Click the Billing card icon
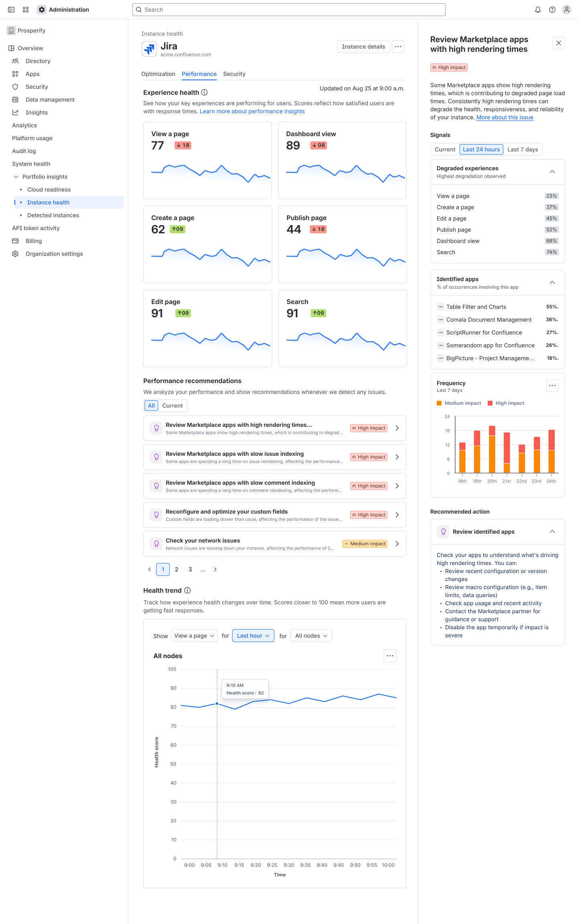Image resolution: width=578 pixels, height=924 pixels. coord(15,241)
